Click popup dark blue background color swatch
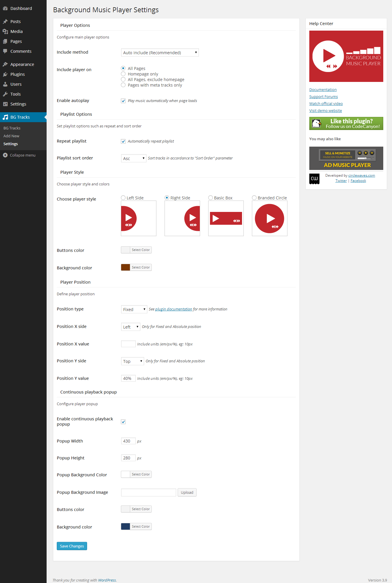This screenshot has width=392, height=583. (126, 526)
